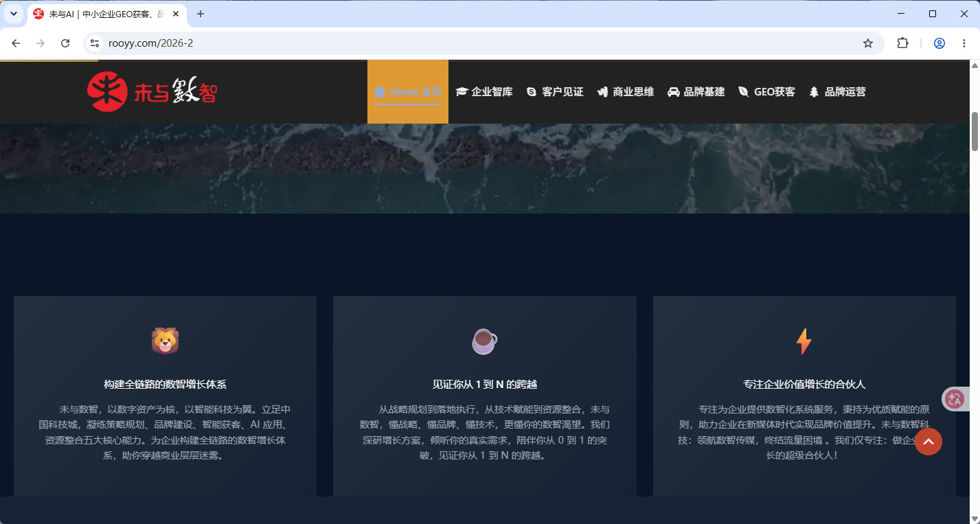Viewport: 980px width, 524px height.
Task: Go back to the previous page
Action: tap(16, 43)
